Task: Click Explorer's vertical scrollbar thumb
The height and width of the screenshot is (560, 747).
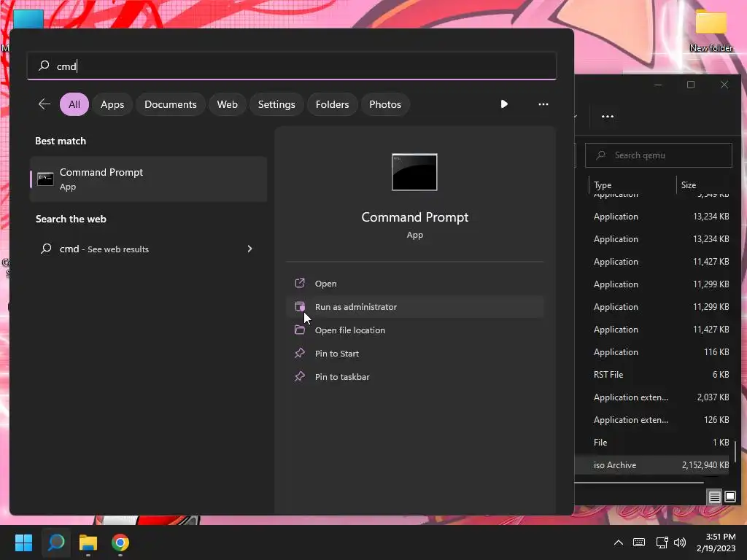Action: click(x=735, y=451)
